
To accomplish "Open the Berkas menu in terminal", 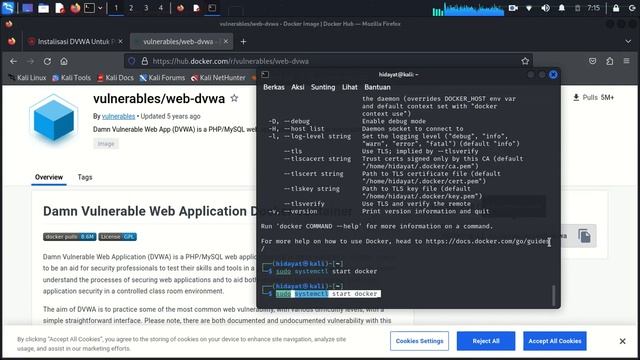I will [x=273, y=87].
